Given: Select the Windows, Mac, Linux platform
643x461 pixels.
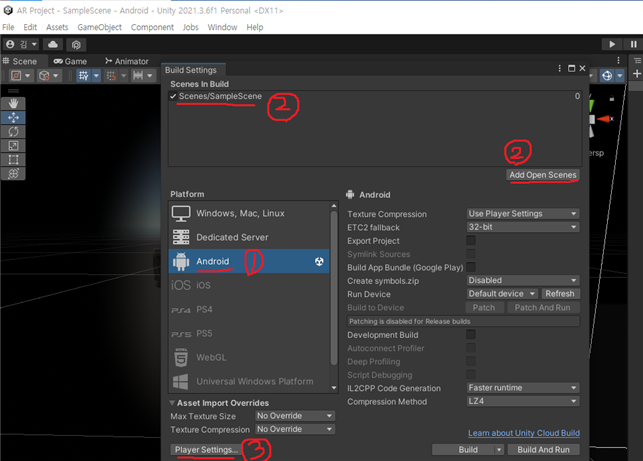Looking at the screenshot, I should (x=249, y=213).
